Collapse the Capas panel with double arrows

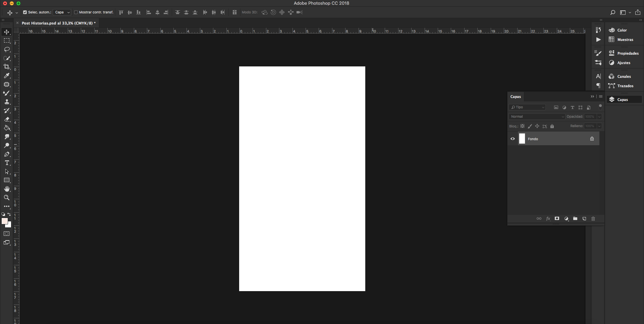click(592, 97)
